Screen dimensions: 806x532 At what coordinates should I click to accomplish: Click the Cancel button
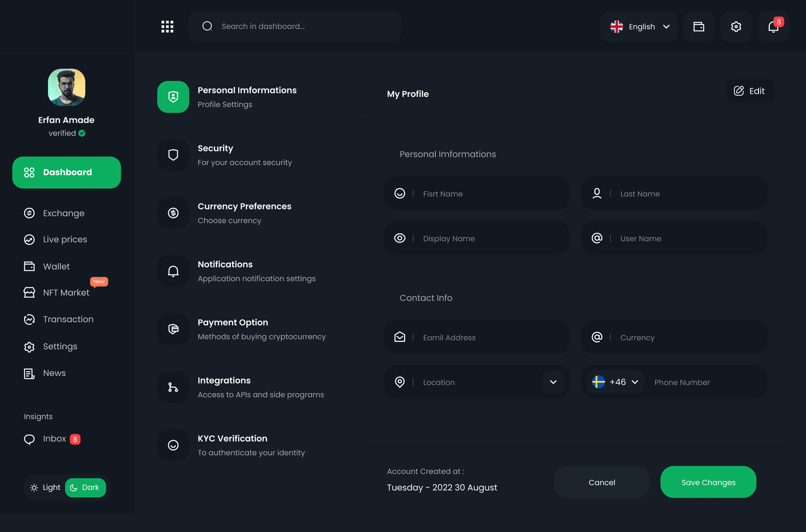[602, 482]
